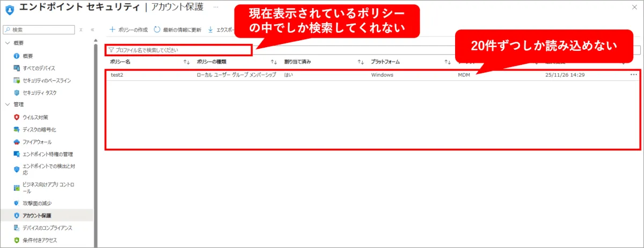
Task: Click 最新の情報に更新 button label
Action: click(x=182, y=30)
